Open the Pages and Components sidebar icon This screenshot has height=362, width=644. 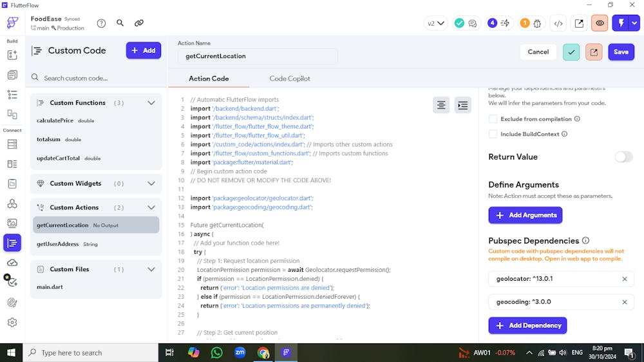click(12, 75)
